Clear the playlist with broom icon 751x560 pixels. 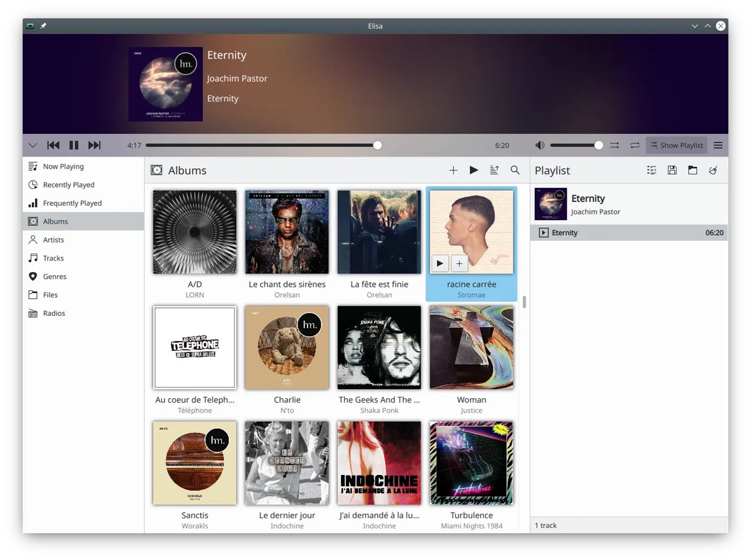pos(713,170)
